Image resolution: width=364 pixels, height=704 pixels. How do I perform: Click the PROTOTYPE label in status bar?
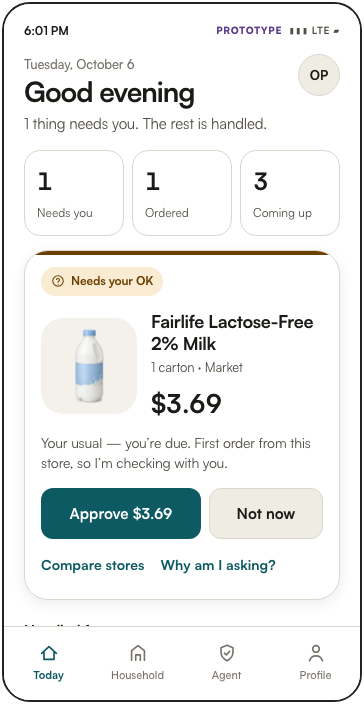[x=249, y=31]
